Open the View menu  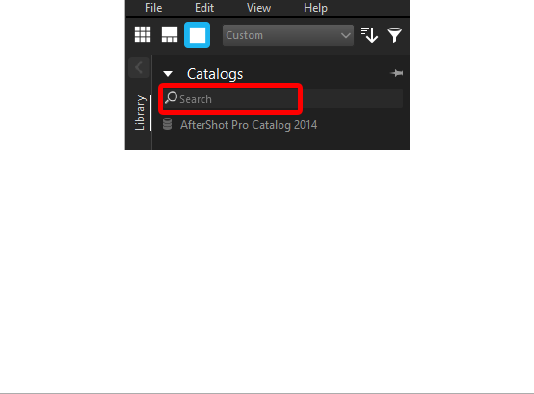coord(259,8)
